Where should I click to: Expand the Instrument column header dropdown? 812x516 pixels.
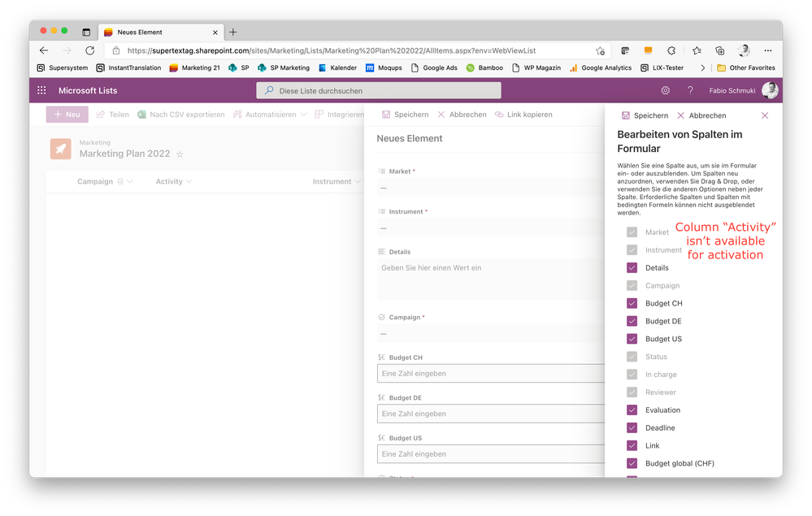[358, 182]
